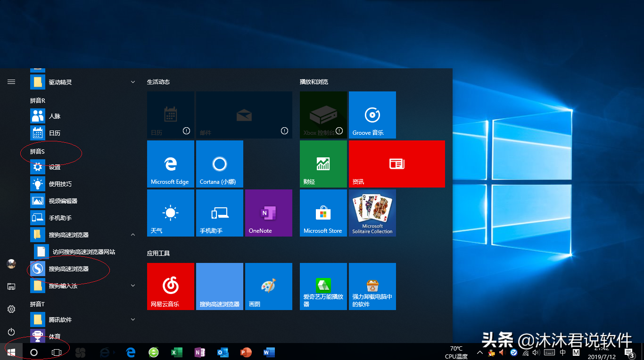Open the white speaker volume tray icon
644x360 pixels.
tap(537, 352)
